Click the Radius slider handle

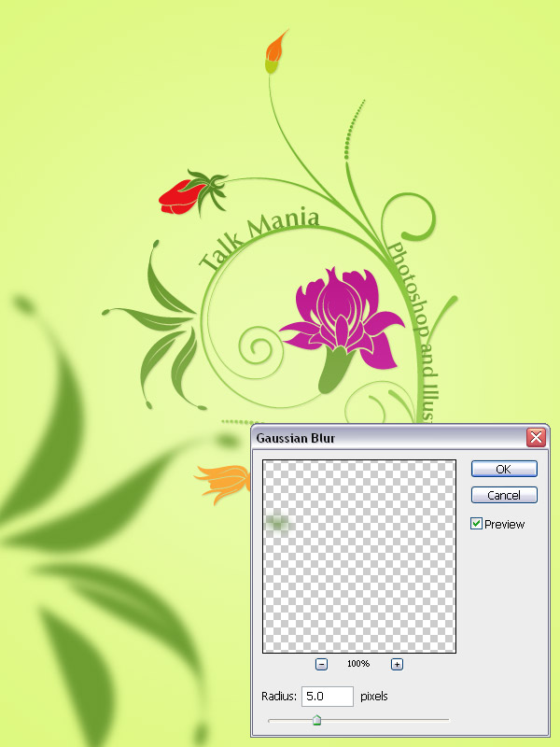(316, 720)
